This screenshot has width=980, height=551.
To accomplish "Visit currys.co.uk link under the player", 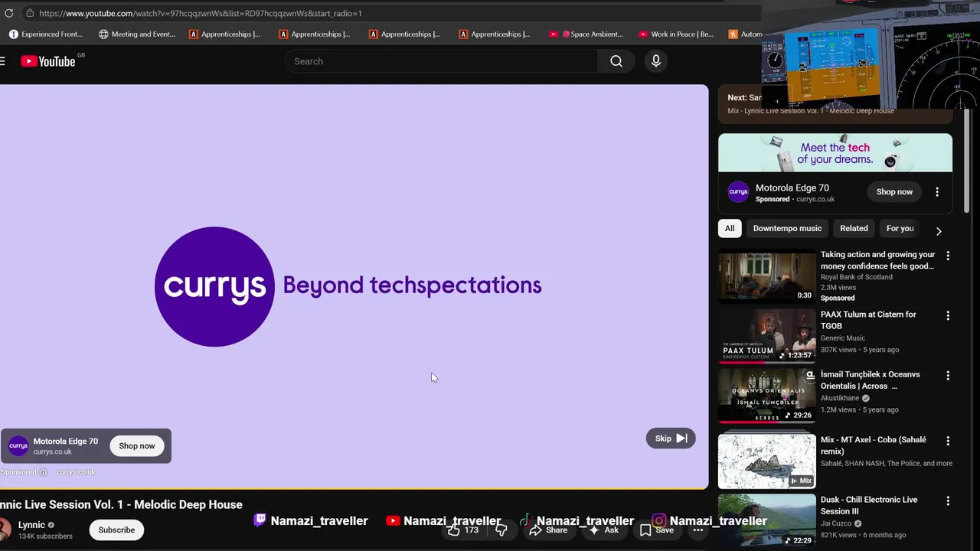I will pos(76,472).
